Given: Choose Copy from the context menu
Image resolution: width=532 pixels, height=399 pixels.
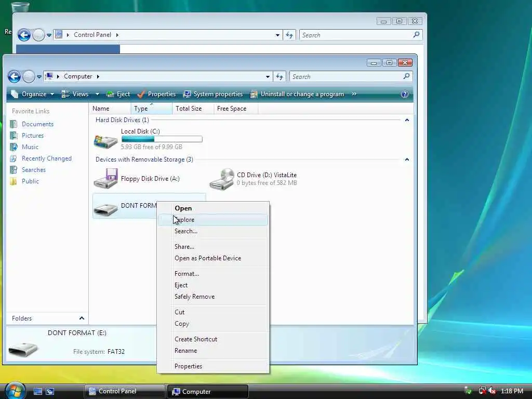Looking at the screenshot, I should (x=213, y=324).
